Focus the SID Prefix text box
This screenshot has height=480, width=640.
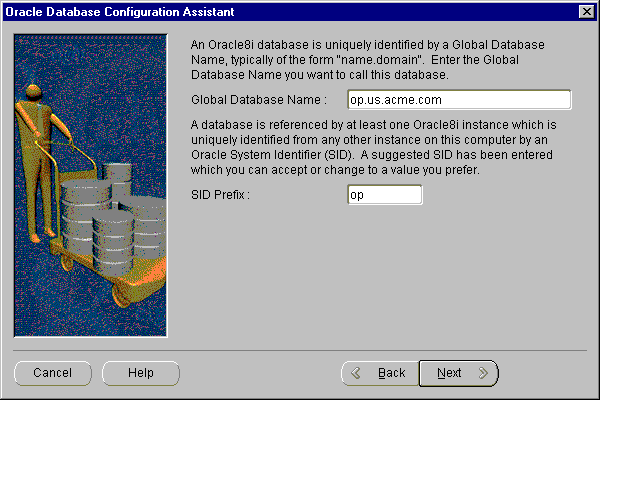pos(384,195)
